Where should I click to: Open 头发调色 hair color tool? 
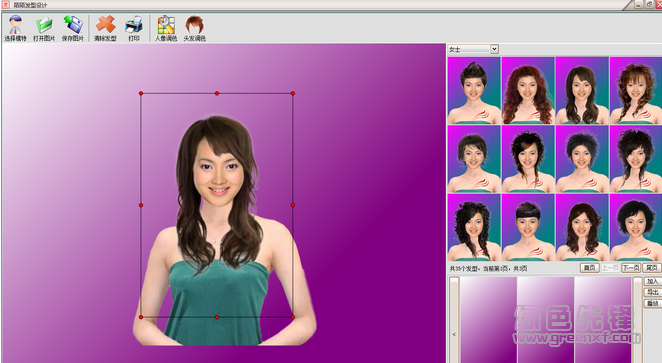point(195,28)
